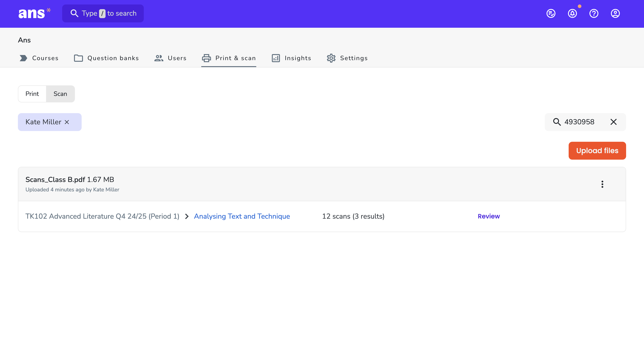Open notifications bell icon
The width and height of the screenshot is (644, 347).
pyautogui.click(x=572, y=13)
